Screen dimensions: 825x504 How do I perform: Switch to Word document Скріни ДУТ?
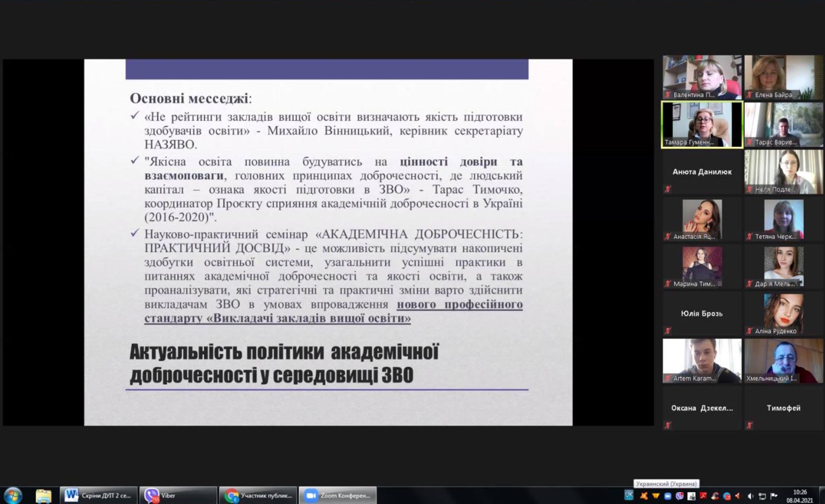[x=99, y=496]
